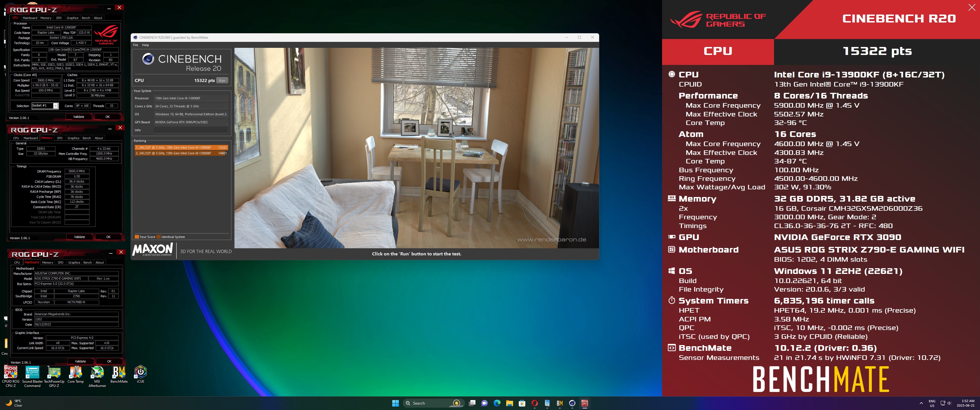Image resolution: width=980 pixels, height=410 pixels.
Task: Switch to BenchMate via taskbar icon
Action: click(x=560, y=403)
